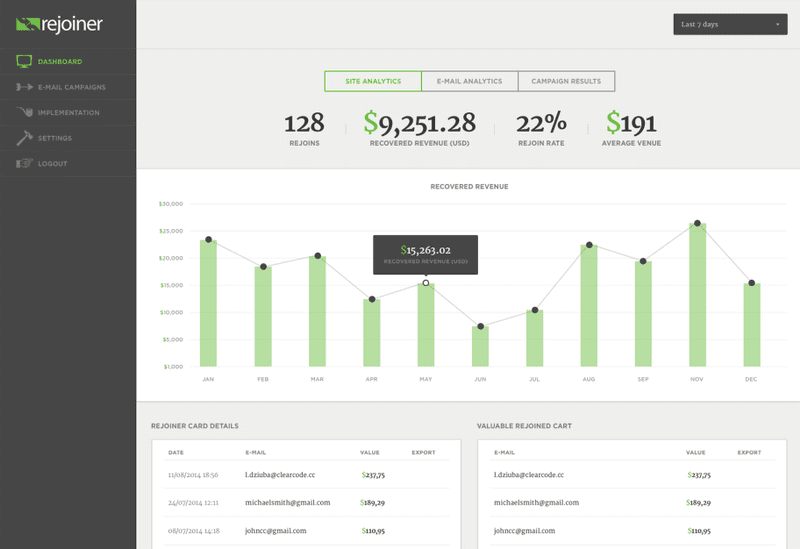Click the June data point marker

(x=481, y=327)
